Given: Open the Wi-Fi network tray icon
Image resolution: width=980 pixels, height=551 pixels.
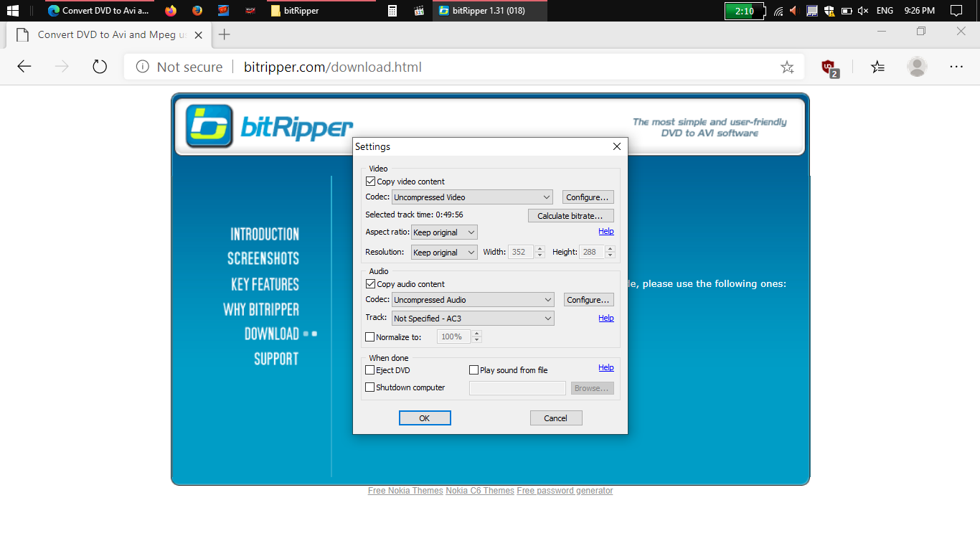Looking at the screenshot, I should [x=778, y=11].
